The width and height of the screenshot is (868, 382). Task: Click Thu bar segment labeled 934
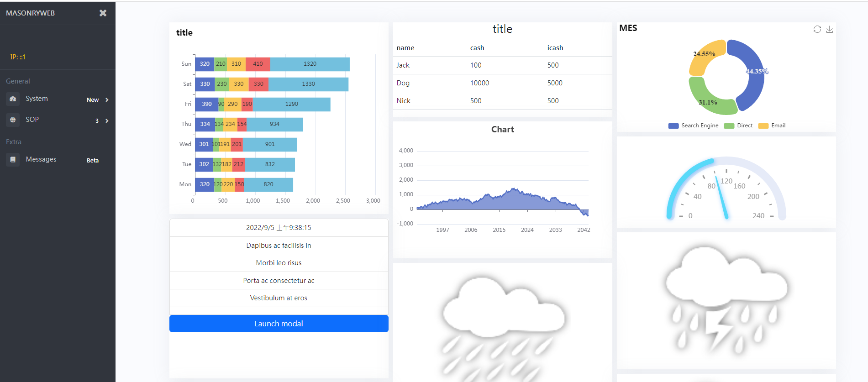tap(274, 125)
